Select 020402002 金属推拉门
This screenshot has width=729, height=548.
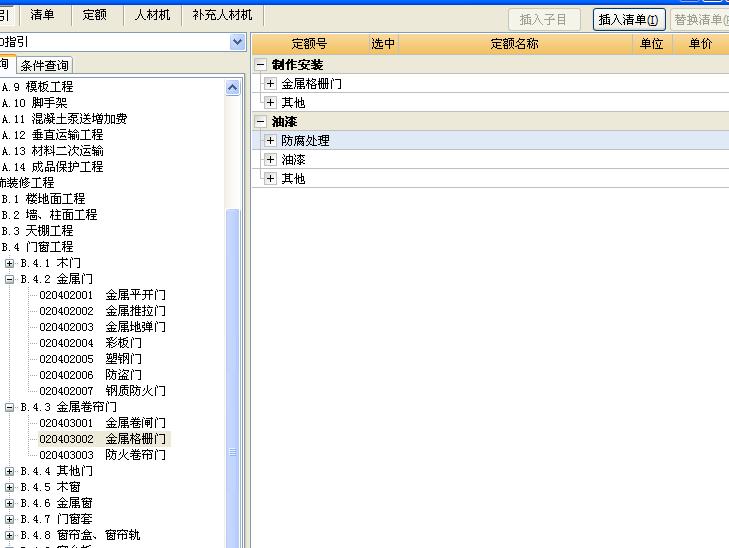(102, 311)
